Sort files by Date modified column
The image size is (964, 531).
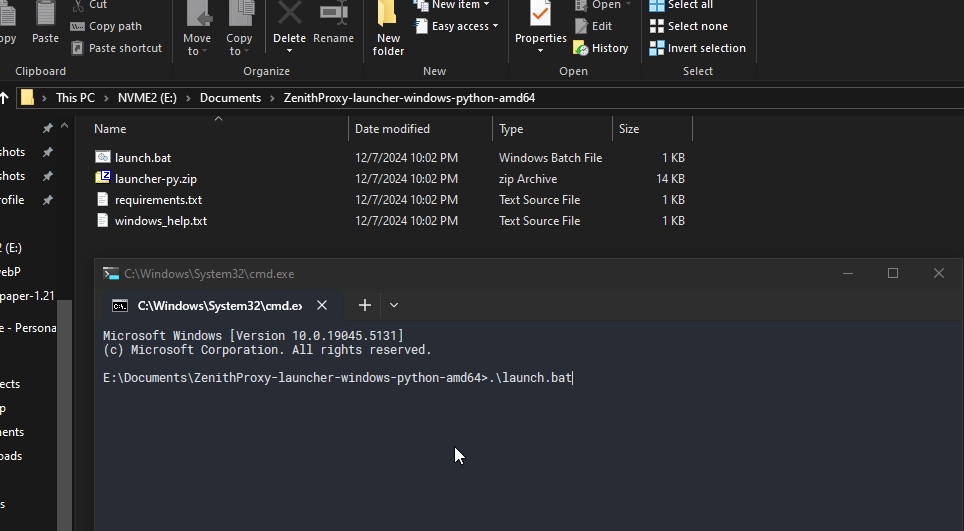392,129
